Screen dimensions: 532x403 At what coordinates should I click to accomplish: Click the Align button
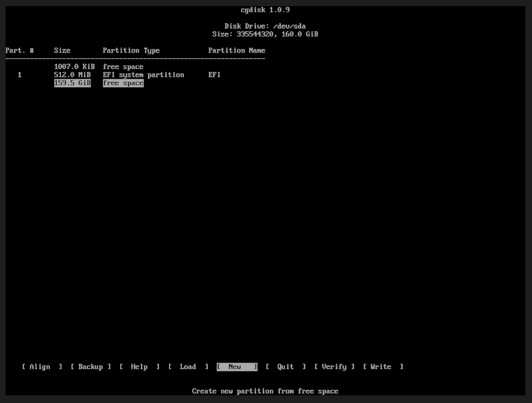[39, 366]
